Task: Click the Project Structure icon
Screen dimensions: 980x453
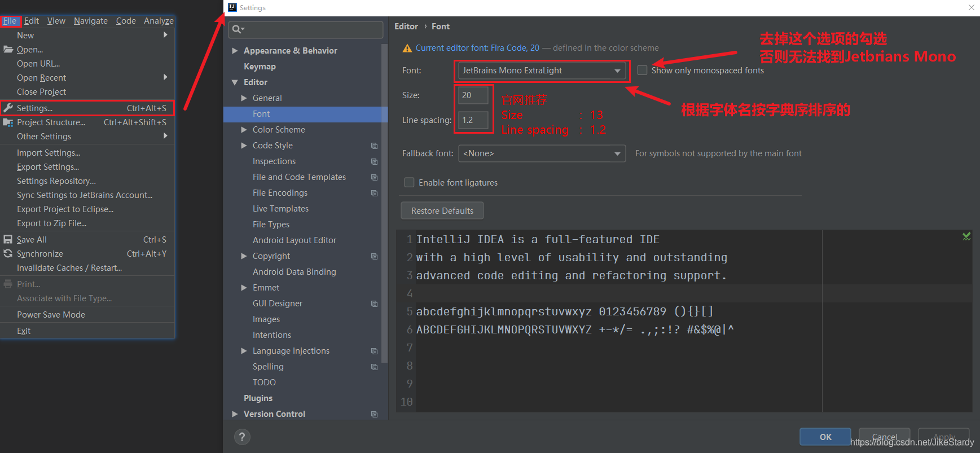Action: [x=8, y=122]
